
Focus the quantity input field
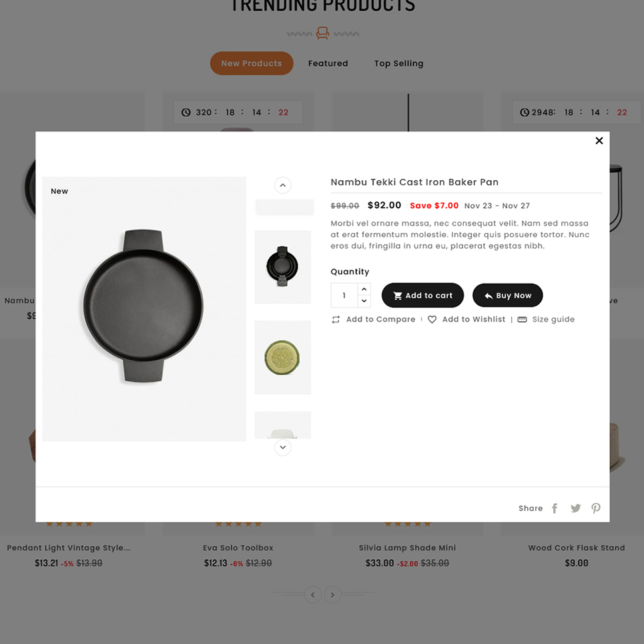[344, 295]
